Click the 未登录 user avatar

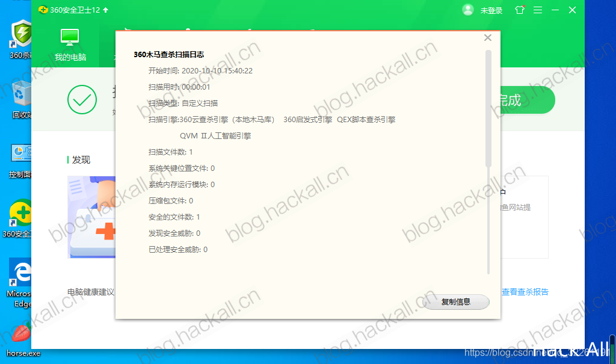tap(467, 10)
